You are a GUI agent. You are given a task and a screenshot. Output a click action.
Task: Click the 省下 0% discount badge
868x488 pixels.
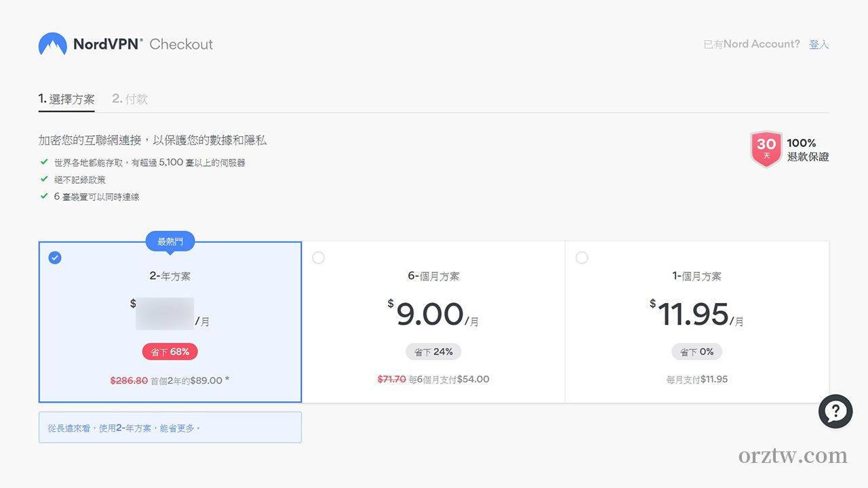(696, 352)
